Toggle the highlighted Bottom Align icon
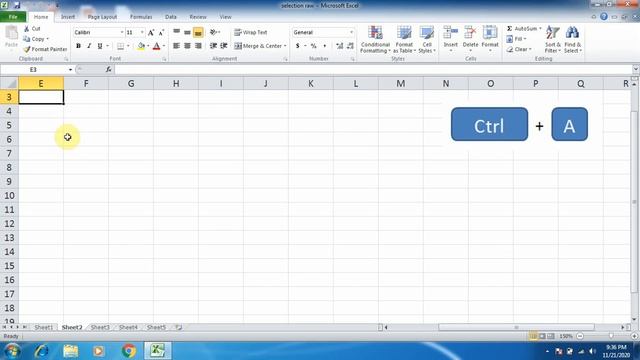This screenshot has width=640, height=360. click(x=198, y=32)
